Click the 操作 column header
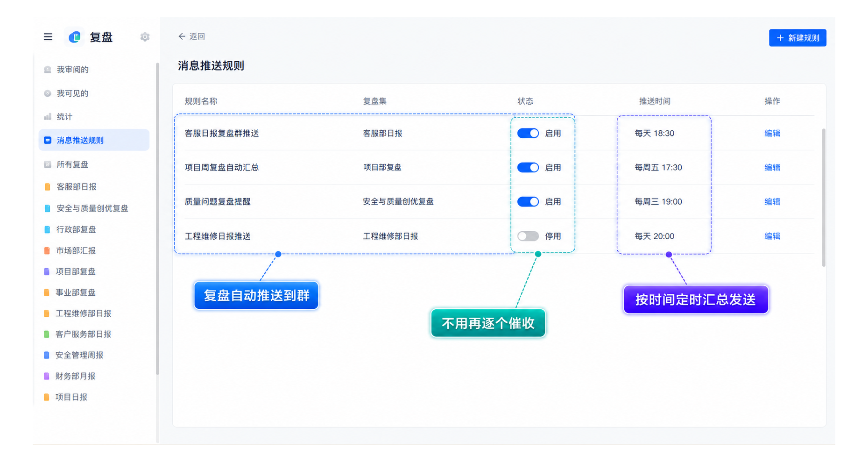The image size is (868, 462). coord(772,101)
